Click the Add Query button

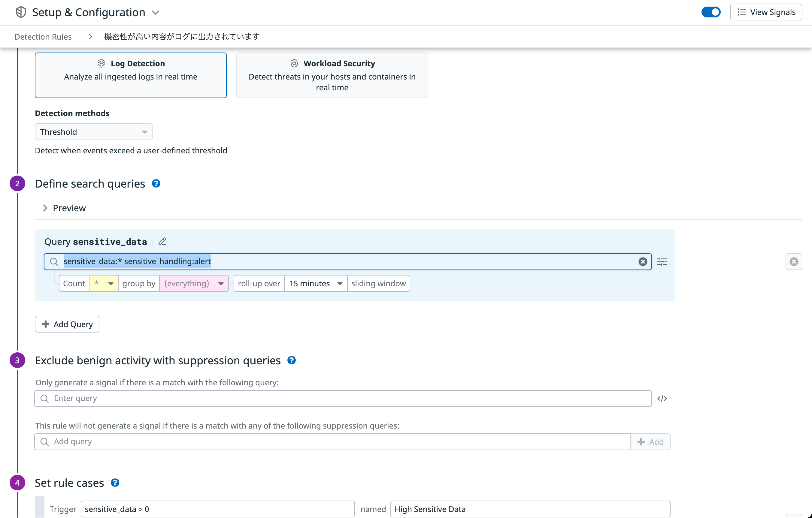click(67, 324)
